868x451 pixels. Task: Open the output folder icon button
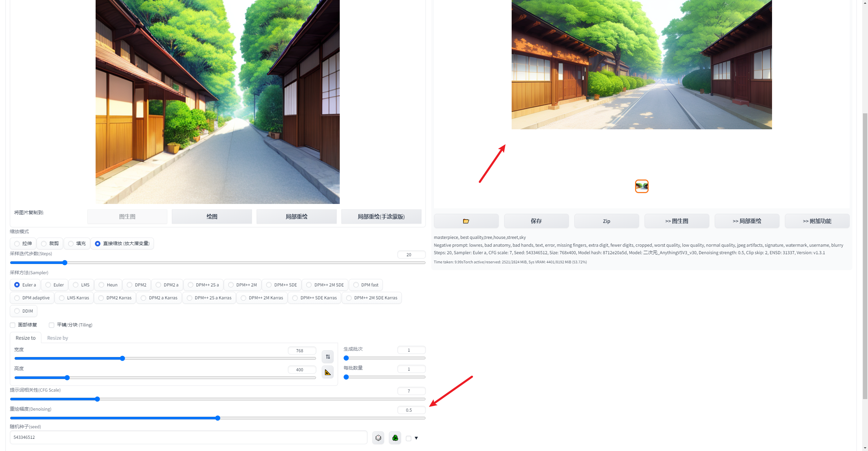466,221
